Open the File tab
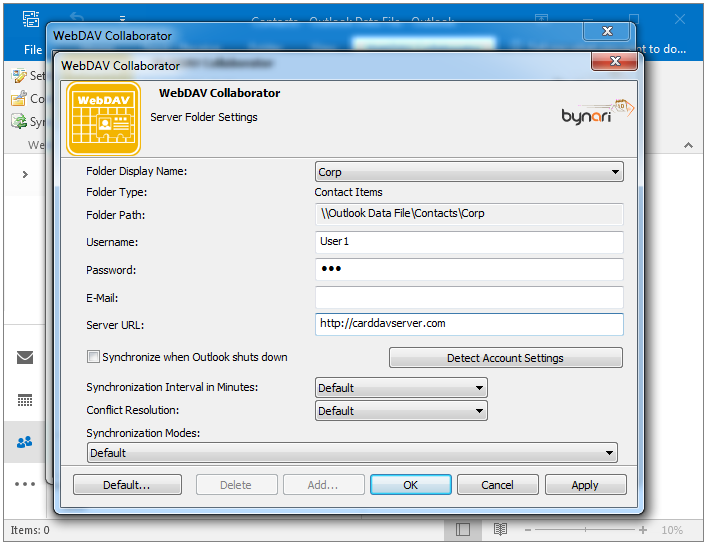This screenshot has height=545, width=708. point(32,49)
